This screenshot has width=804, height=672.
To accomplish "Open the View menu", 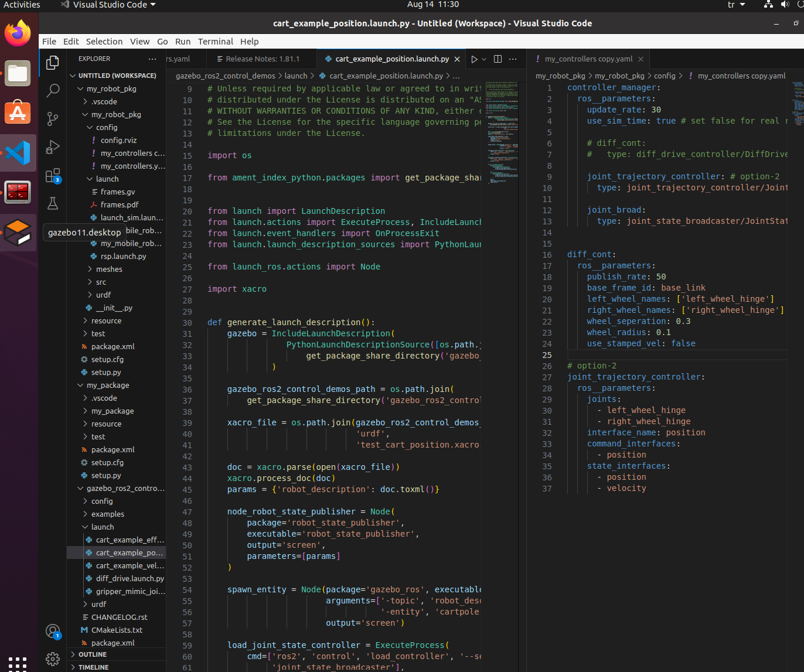I will tap(139, 42).
